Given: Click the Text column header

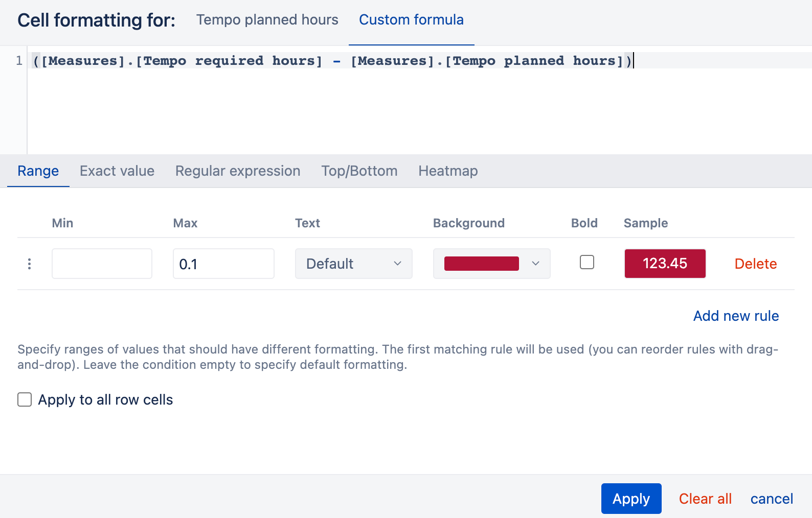Looking at the screenshot, I should point(307,223).
